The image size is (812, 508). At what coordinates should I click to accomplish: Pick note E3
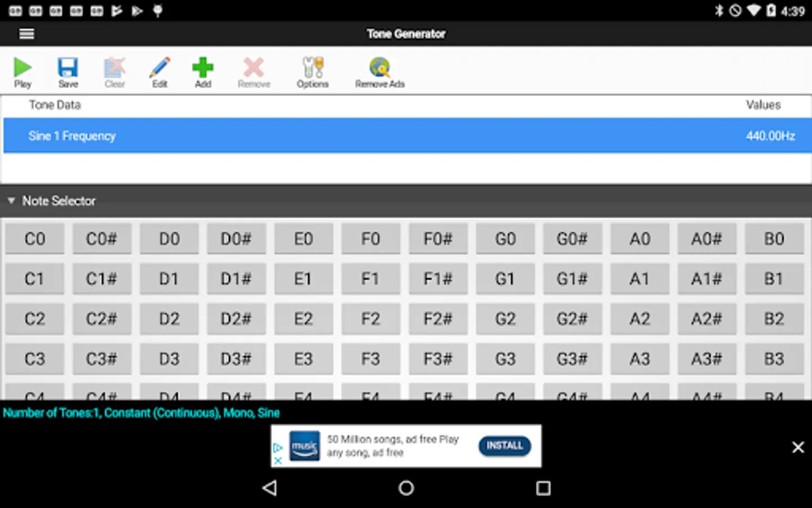[303, 359]
